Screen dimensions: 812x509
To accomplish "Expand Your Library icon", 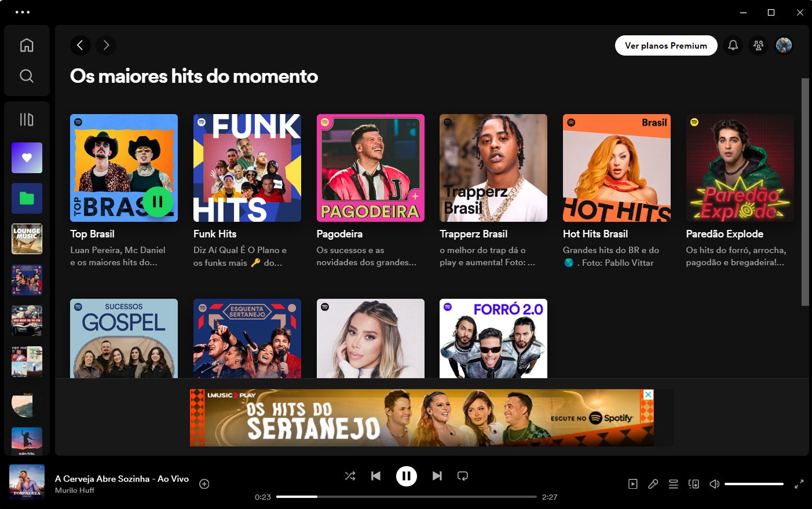I will pyautogui.click(x=27, y=119).
